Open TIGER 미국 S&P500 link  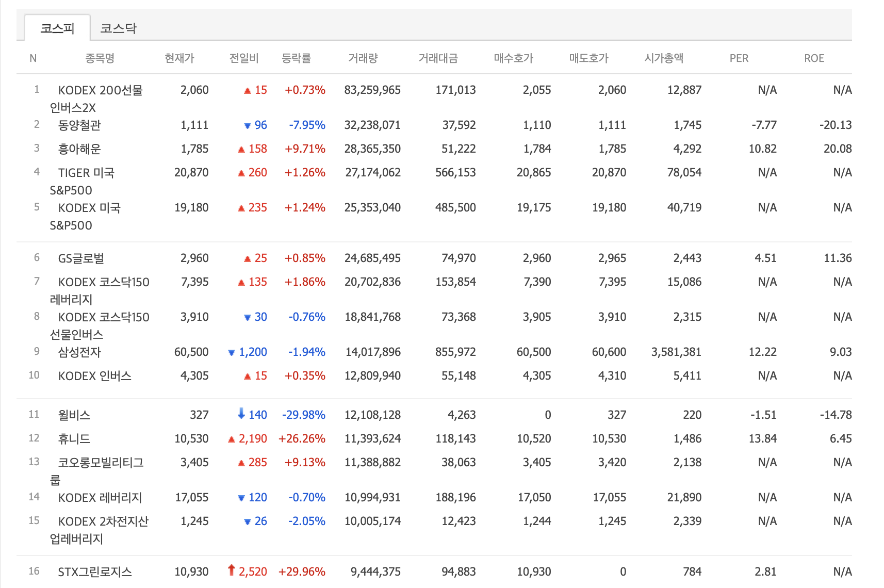pyautogui.click(x=83, y=181)
